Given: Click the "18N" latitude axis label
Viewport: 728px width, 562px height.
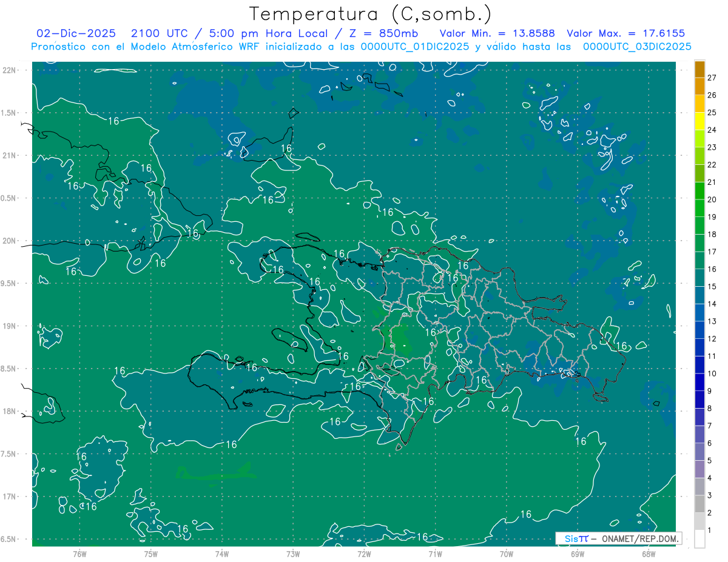Looking at the screenshot, I should click(x=9, y=412).
